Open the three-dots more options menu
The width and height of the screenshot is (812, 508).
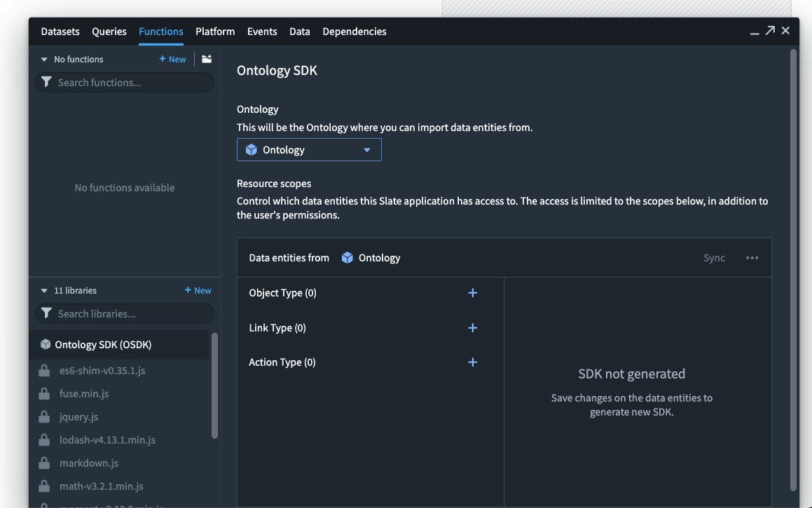pyautogui.click(x=752, y=258)
